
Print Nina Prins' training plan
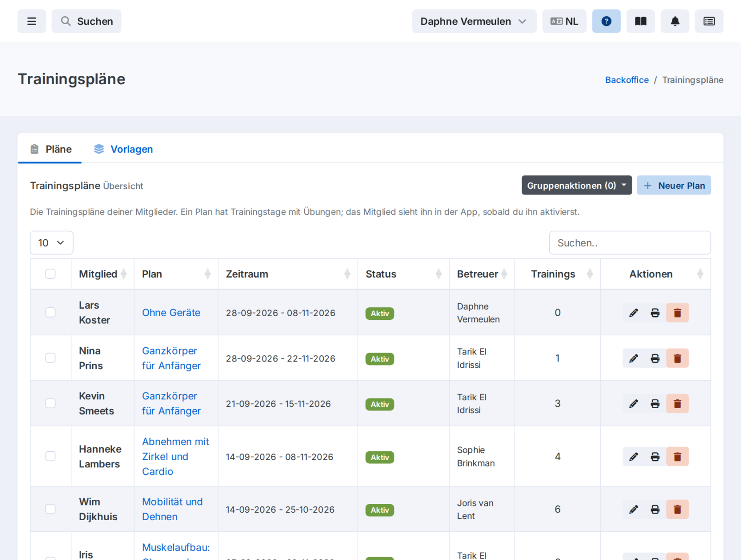click(x=655, y=358)
